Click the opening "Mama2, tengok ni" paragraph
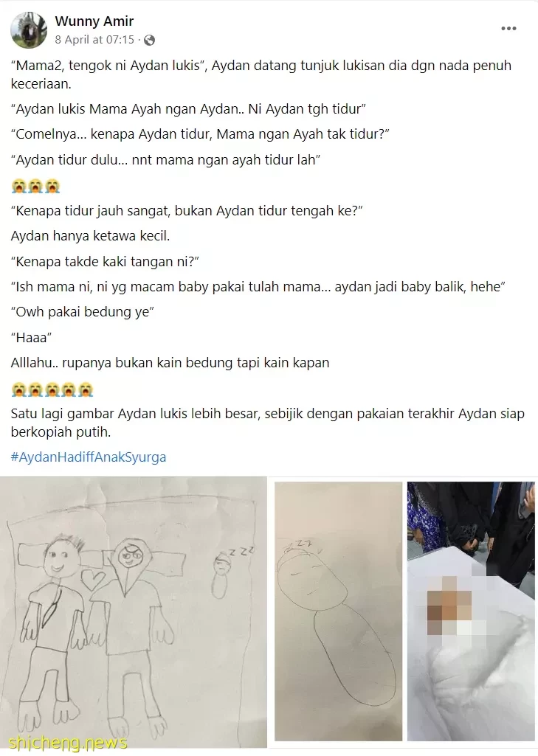Image resolution: width=538 pixels, height=756 pixels. 261,74
